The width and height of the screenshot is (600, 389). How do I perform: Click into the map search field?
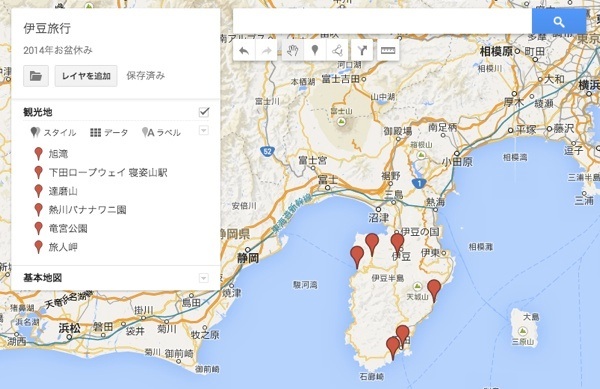383,22
